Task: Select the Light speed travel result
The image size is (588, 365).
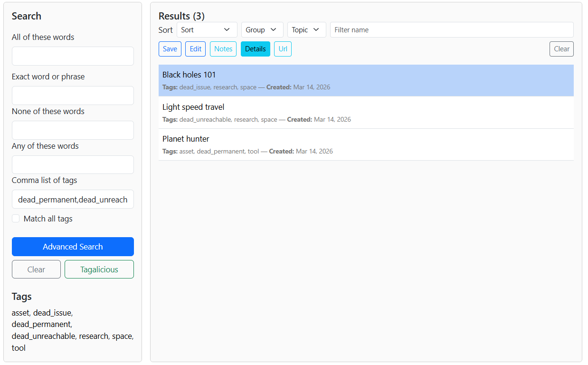Action: pos(366,113)
